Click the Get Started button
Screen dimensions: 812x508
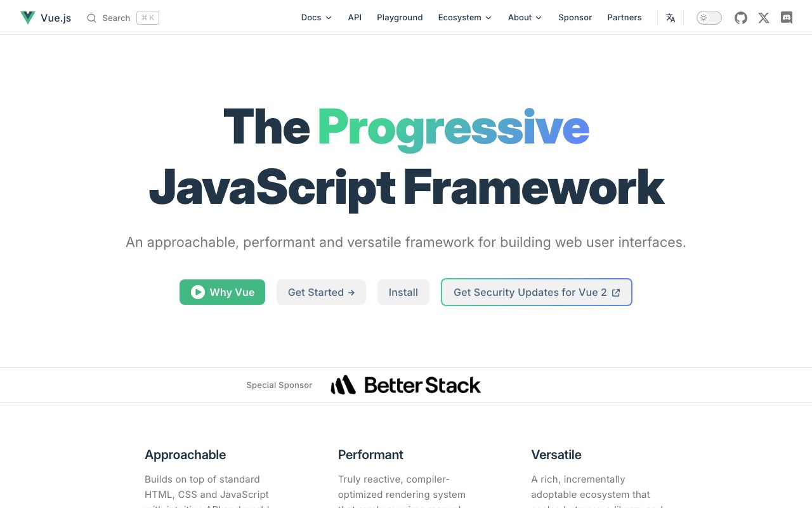pos(321,292)
